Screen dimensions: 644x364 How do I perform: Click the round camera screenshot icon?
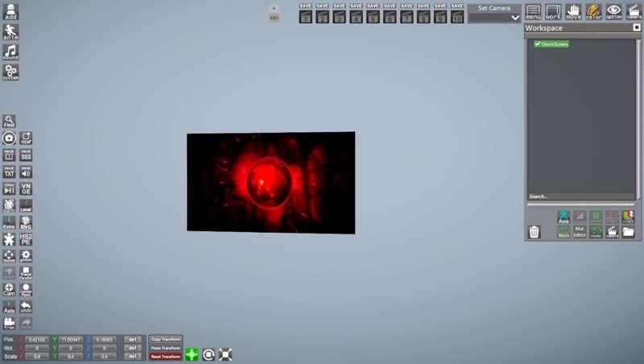(9, 138)
